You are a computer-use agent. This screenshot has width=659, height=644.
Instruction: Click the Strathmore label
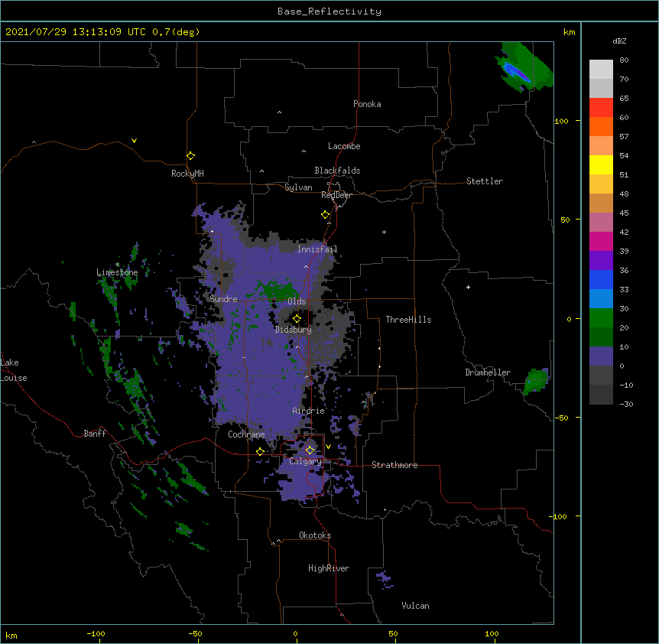click(394, 465)
